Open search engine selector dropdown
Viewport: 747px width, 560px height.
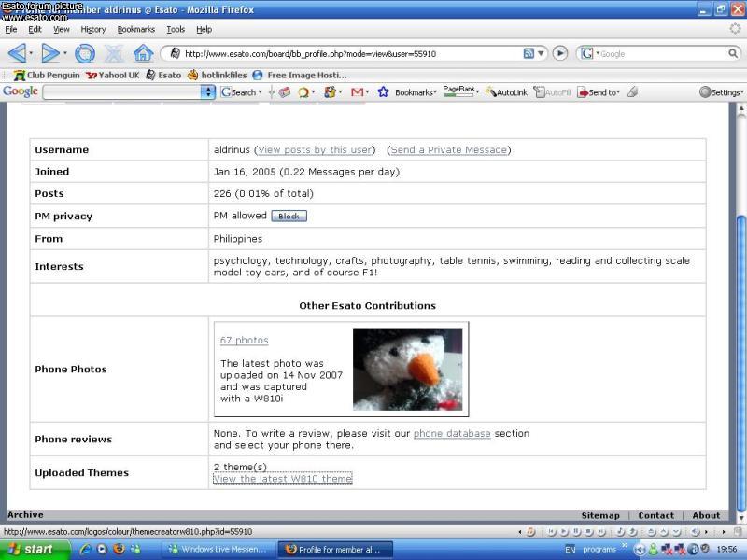(590, 53)
